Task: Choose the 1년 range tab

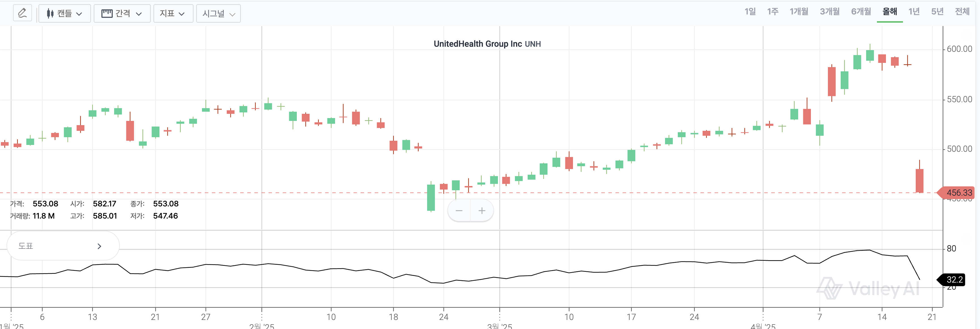Action: pyautogui.click(x=914, y=12)
